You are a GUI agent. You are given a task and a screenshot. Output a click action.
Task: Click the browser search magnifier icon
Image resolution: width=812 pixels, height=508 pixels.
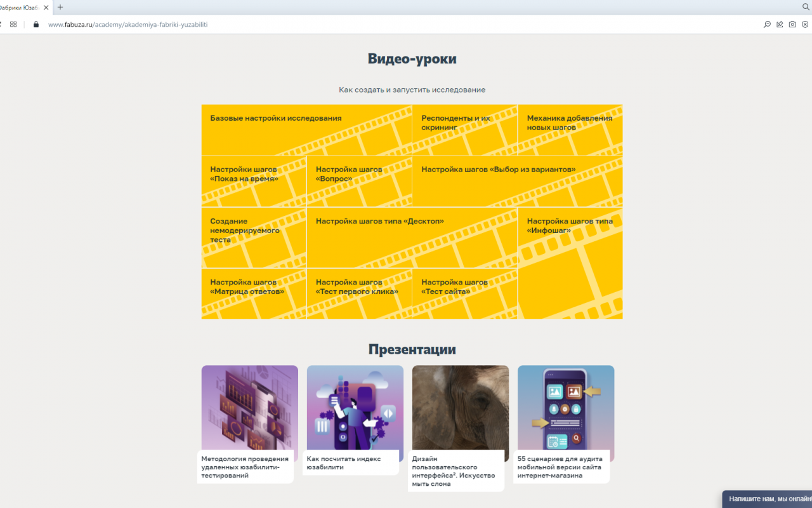(x=806, y=7)
